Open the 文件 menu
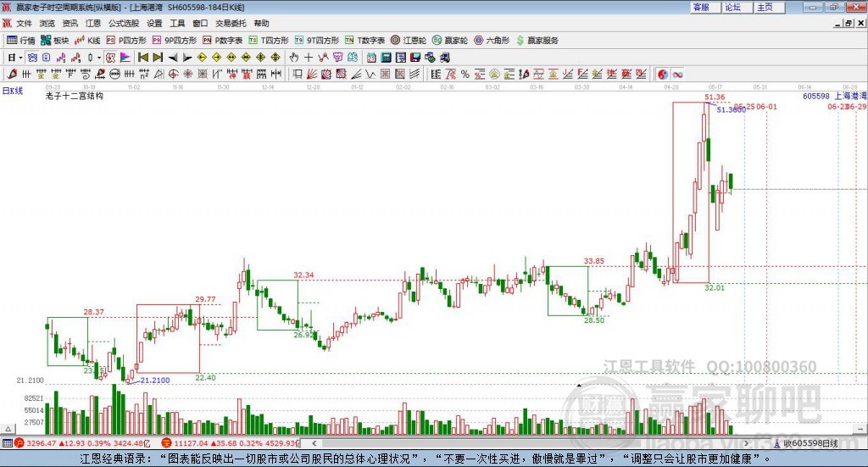Viewport: 868px width, 467px height. pos(24,23)
